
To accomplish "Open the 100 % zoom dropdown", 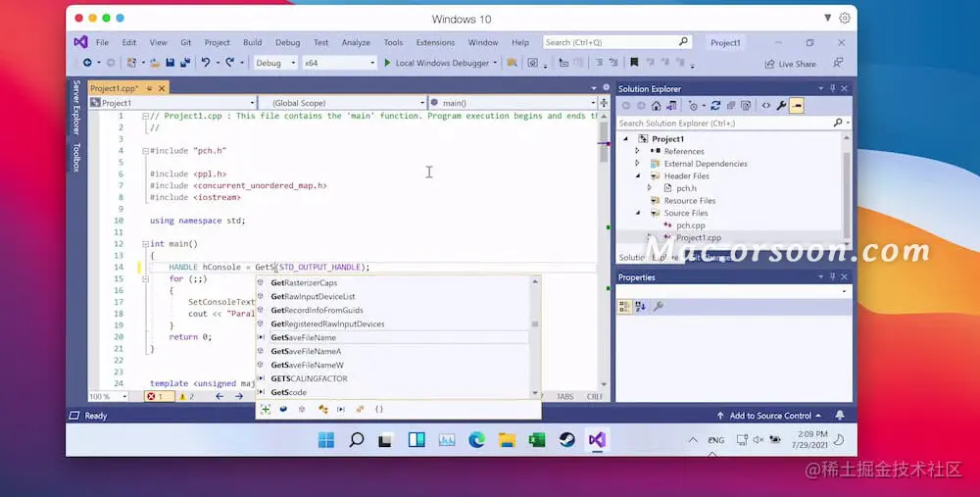I will pyautogui.click(x=108, y=396).
